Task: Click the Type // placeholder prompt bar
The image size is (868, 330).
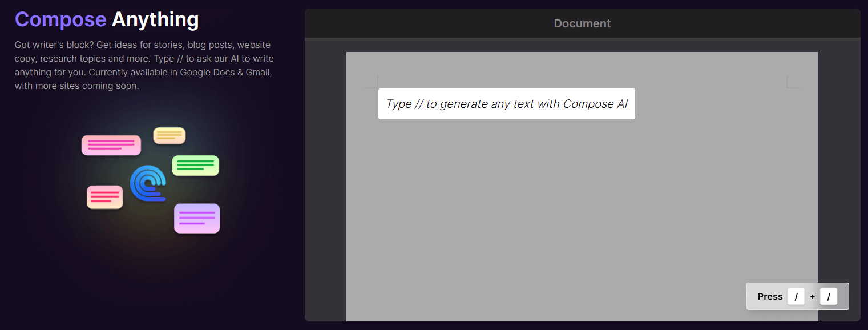Action: coord(506,104)
